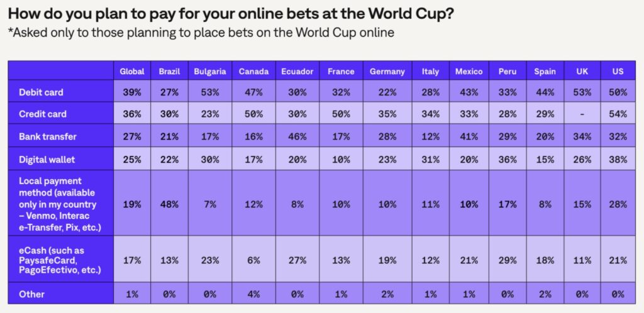Select the Brazil column header
Viewport: 644px width, 313px height.
coord(169,72)
